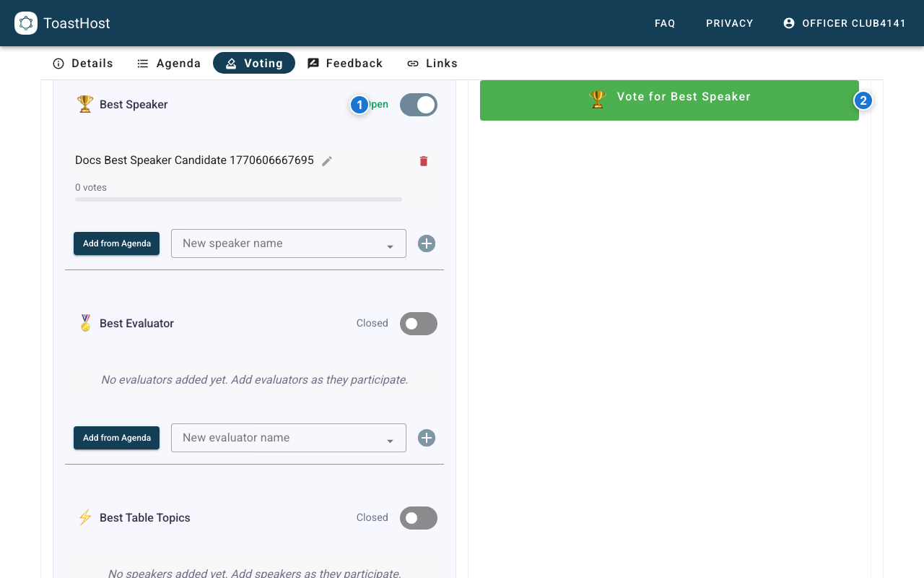Click the Add from Agenda button for evaluators
This screenshot has height=578, width=924.
(116, 438)
